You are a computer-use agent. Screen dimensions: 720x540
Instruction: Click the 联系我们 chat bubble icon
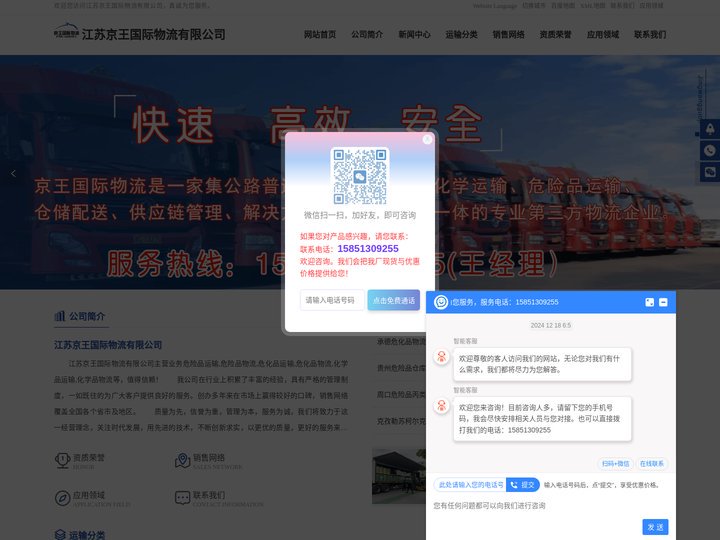tap(182, 498)
